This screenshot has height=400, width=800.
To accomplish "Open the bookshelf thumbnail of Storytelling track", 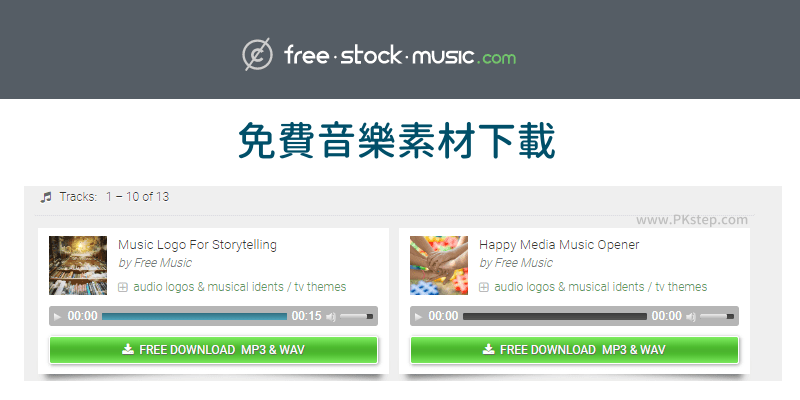I will tap(78, 265).
